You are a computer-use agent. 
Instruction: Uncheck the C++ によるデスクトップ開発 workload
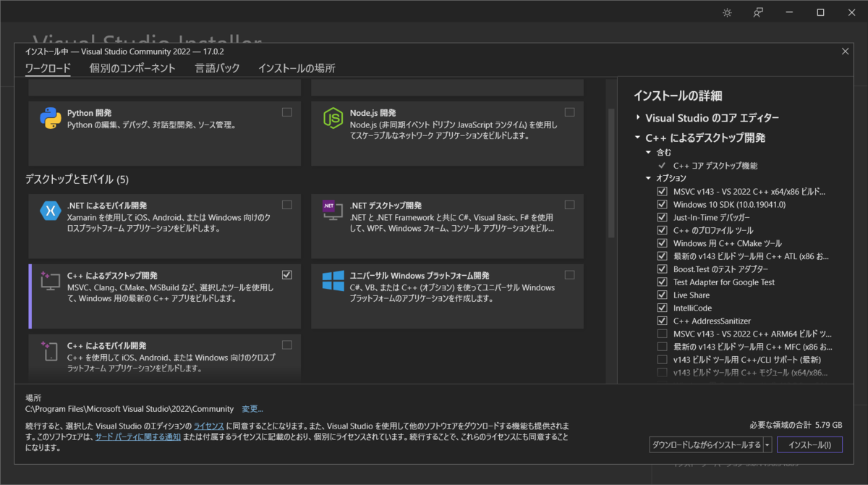[x=287, y=275]
